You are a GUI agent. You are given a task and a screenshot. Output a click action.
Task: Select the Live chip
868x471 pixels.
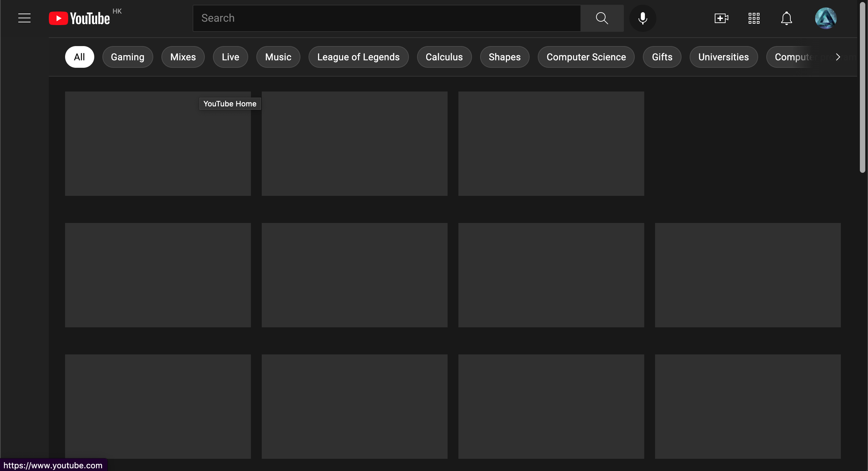[x=231, y=57]
